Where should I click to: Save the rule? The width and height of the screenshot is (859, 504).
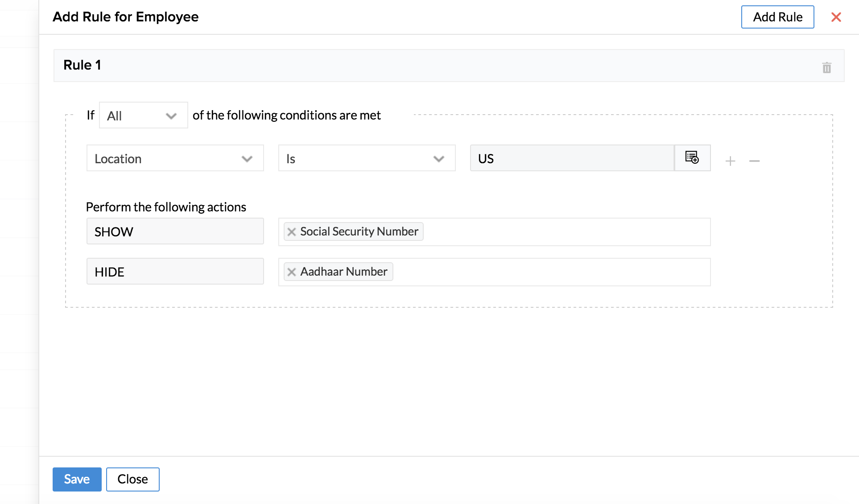point(77,479)
